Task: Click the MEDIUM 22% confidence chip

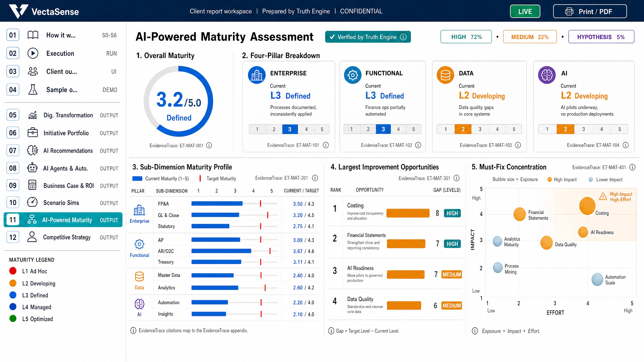Action: point(530,37)
